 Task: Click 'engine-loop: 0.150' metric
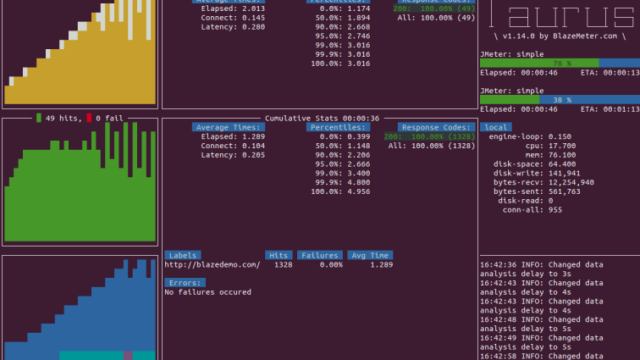[x=530, y=137]
